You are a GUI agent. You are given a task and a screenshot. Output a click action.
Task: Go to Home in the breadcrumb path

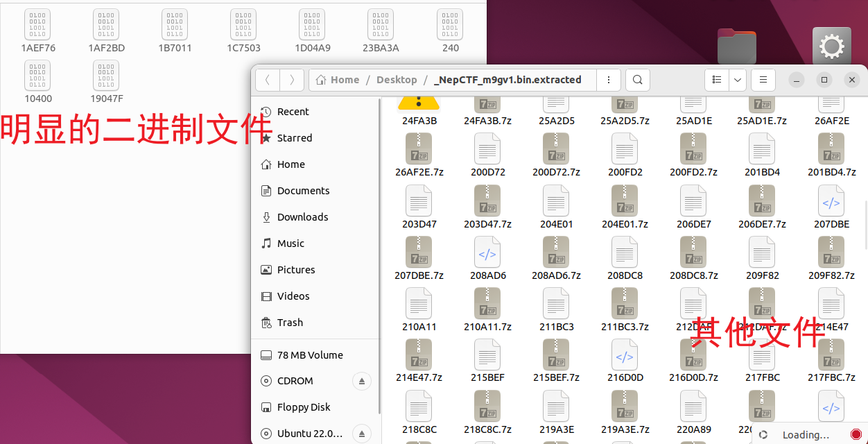(x=338, y=80)
